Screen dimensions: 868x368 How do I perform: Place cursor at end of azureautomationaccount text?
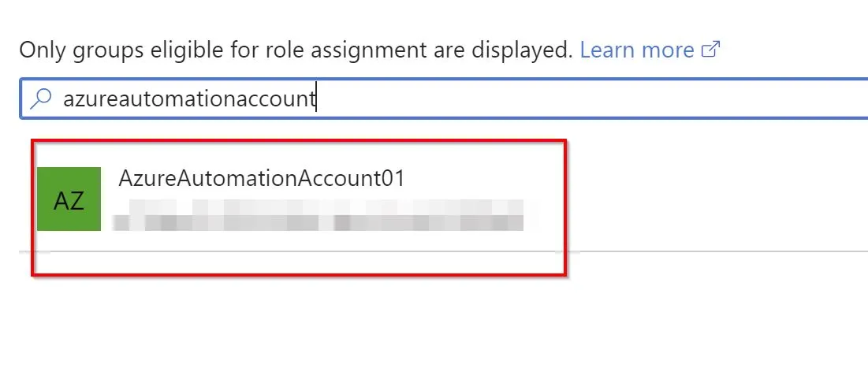(x=316, y=99)
